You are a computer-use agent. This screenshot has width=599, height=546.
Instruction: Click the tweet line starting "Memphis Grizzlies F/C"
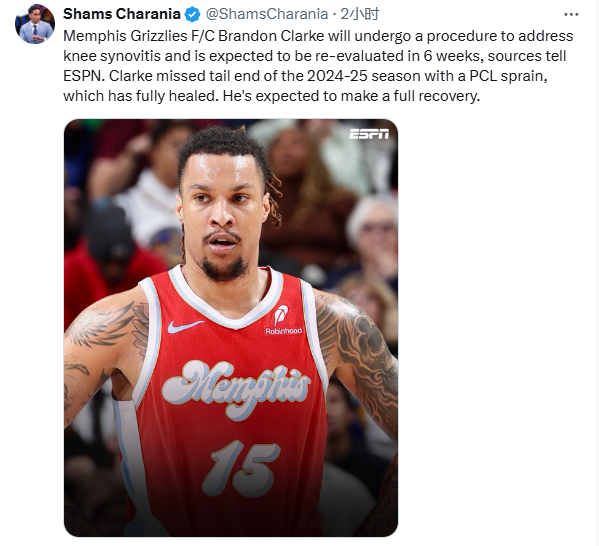click(318, 36)
